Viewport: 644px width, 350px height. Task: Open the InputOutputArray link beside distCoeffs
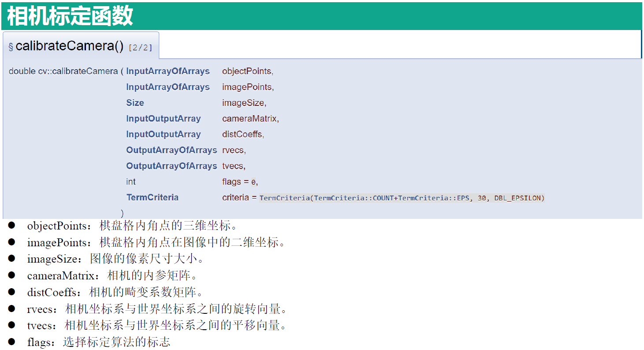[x=163, y=134]
